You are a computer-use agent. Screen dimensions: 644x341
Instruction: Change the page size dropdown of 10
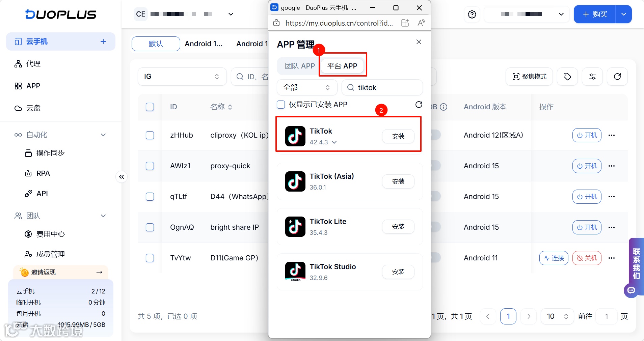(x=557, y=316)
